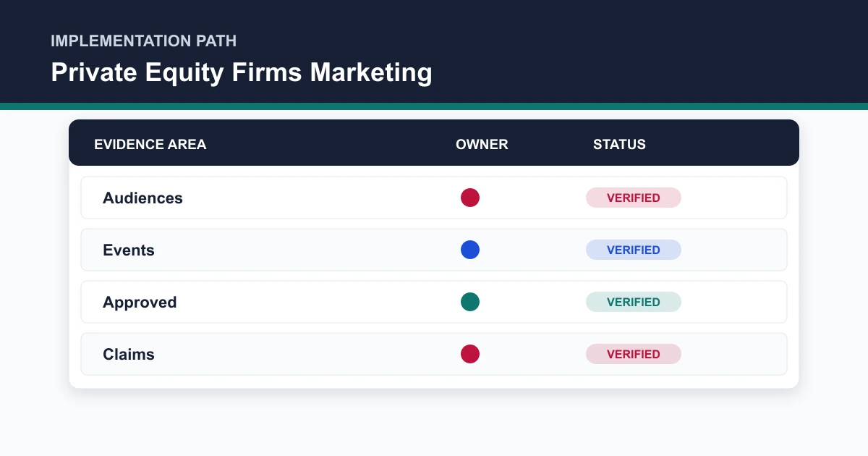
Task: Click the 'EVIDENCE AREA' column header
Action: click(150, 144)
